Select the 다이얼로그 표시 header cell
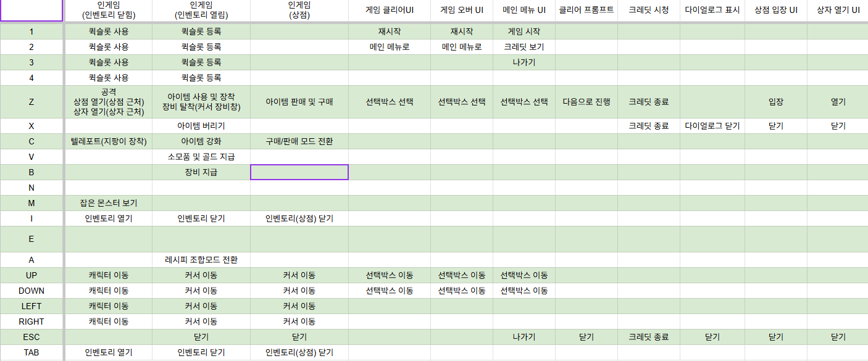 (712, 10)
